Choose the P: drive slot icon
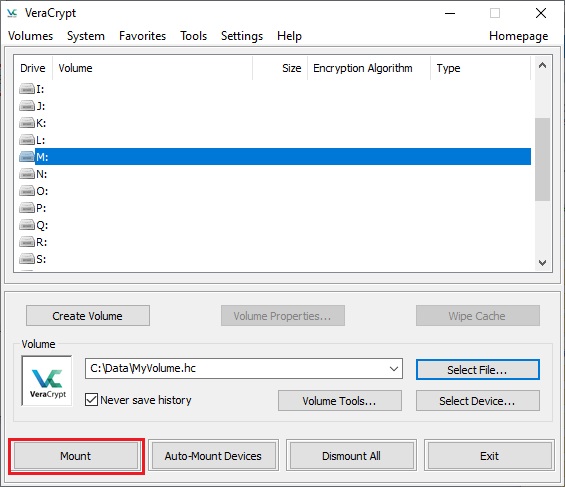The image size is (565, 487). click(x=27, y=208)
